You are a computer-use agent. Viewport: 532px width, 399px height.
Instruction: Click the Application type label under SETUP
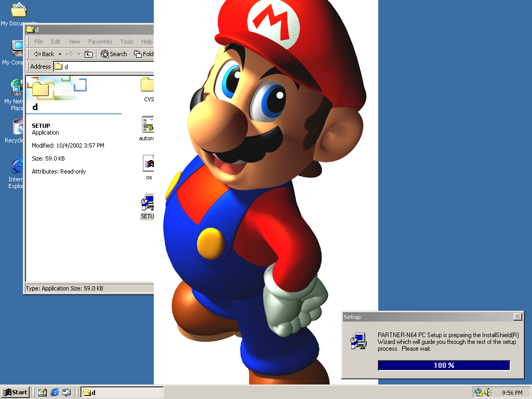click(x=46, y=132)
